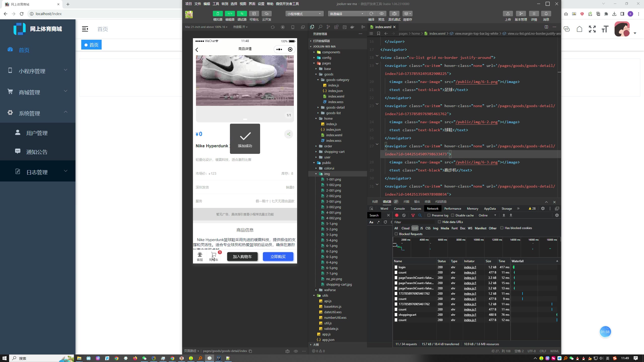
Task: Switch to the Console tab
Action: click(x=399, y=208)
